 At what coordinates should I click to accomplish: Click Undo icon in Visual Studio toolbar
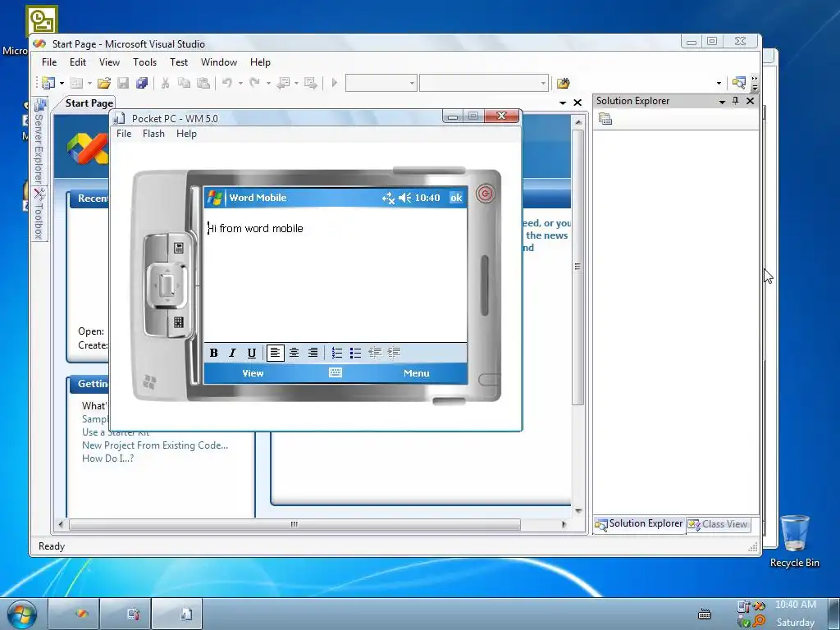(x=227, y=83)
